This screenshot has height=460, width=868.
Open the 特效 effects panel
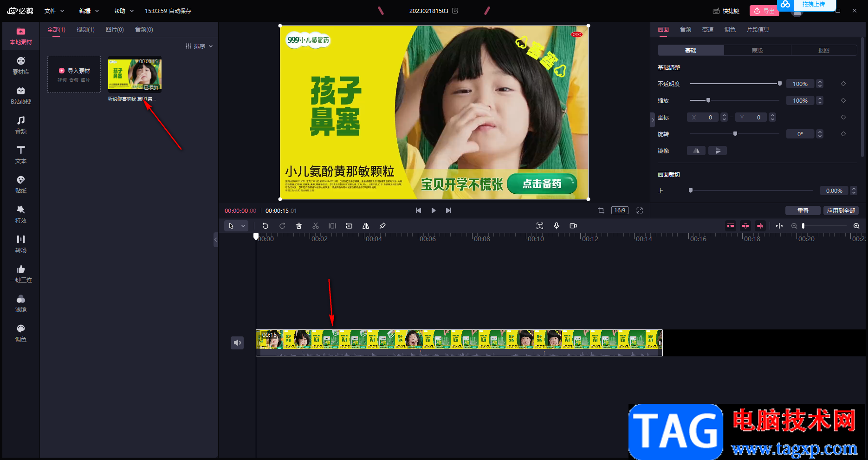(x=21, y=215)
